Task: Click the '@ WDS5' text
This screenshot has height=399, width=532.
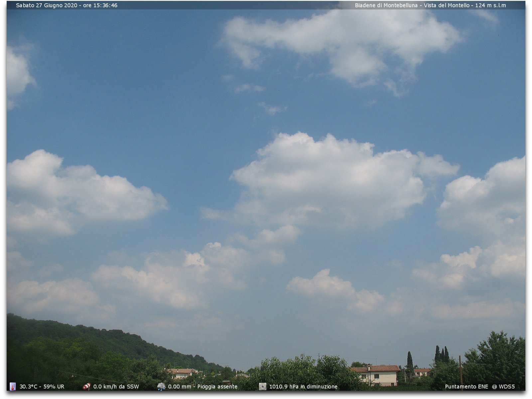Action: click(503, 387)
